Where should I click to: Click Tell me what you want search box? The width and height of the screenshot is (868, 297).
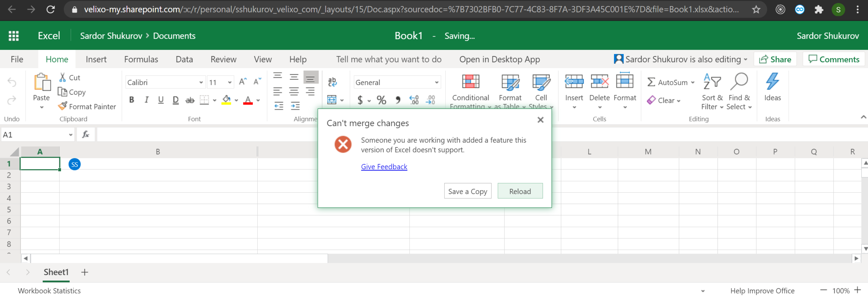coord(389,59)
